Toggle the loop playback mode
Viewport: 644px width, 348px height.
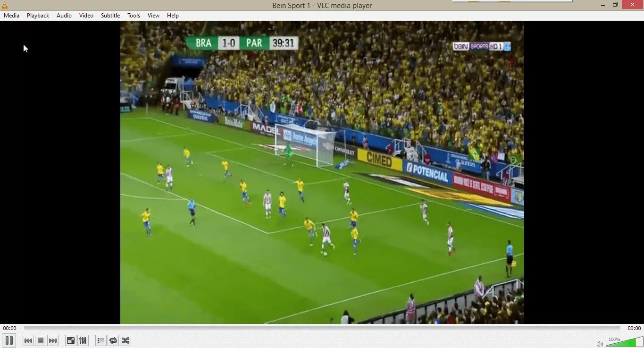[x=113, y=340]
